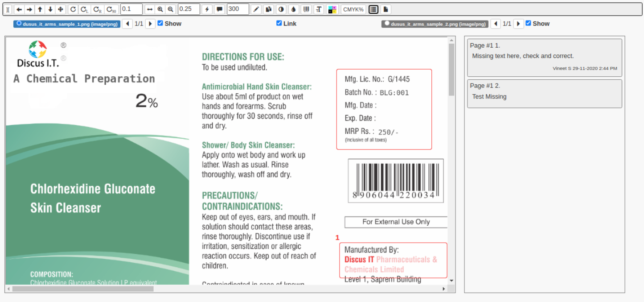
Task: Click the lightning compare icon
Action: [206, 9]
